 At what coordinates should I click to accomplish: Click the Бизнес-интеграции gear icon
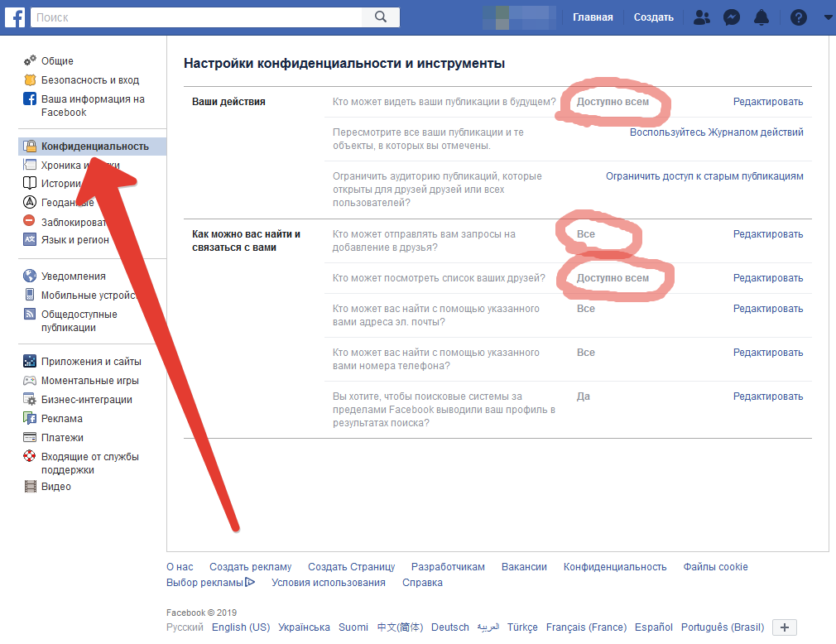click(30, 399)
